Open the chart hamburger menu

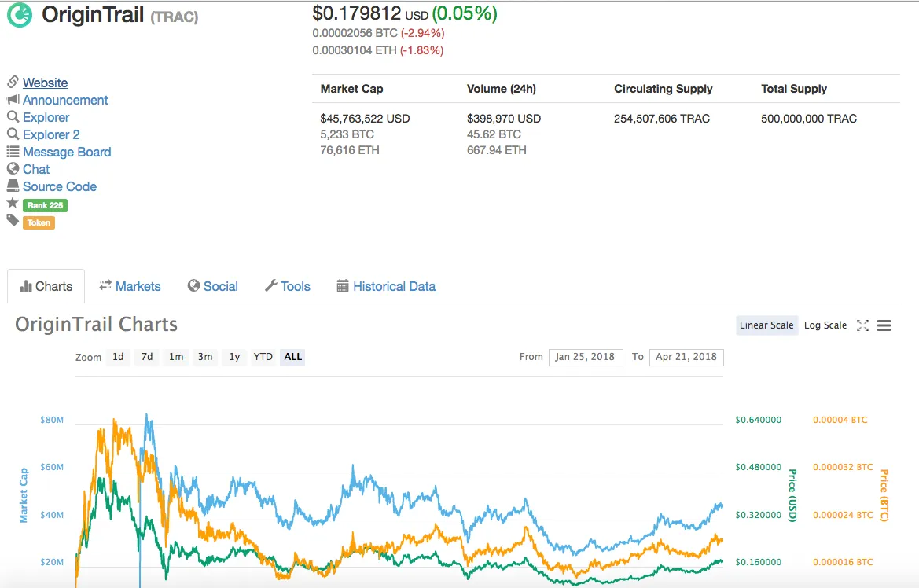884,325
